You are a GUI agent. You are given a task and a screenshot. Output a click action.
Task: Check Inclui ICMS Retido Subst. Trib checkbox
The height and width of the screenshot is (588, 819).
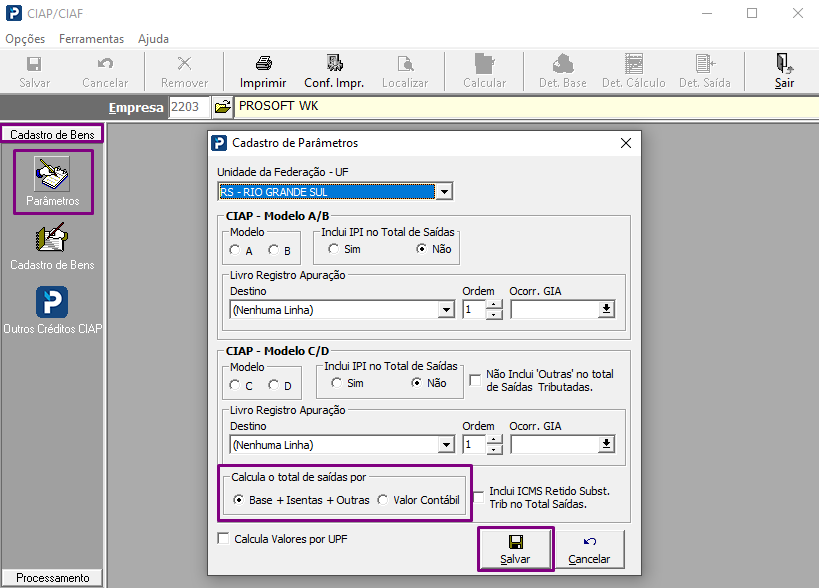pyautogui.click(x=478, y=497)
